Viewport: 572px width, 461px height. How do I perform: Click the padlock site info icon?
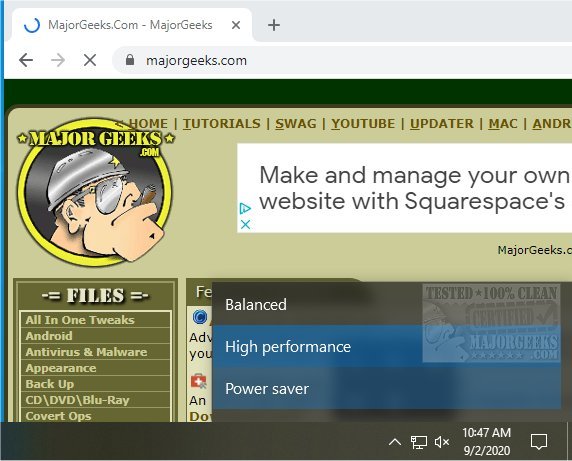point(130,60)
